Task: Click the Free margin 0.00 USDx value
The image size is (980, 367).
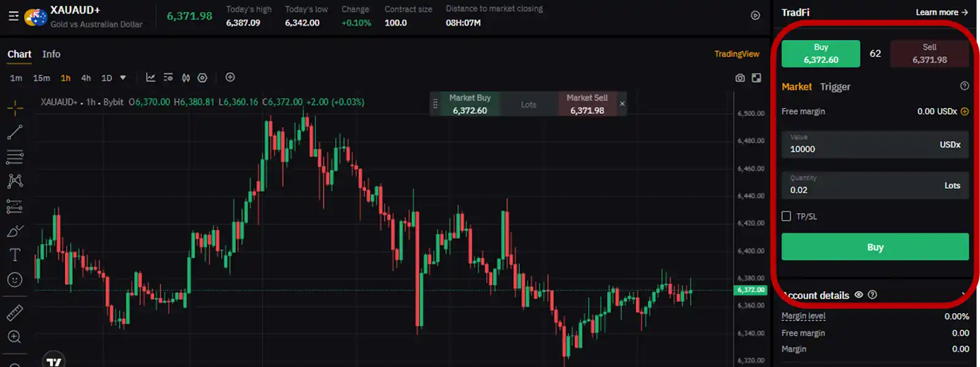Action: pyautogui.click(x=937, y=112)
